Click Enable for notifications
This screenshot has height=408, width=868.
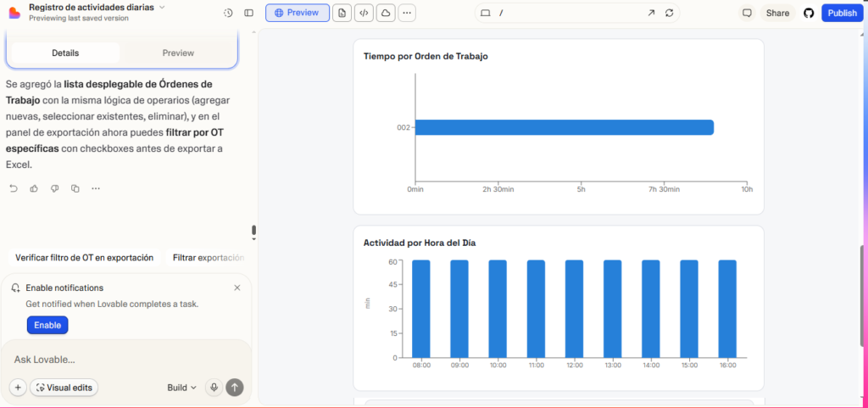point(47,325)
